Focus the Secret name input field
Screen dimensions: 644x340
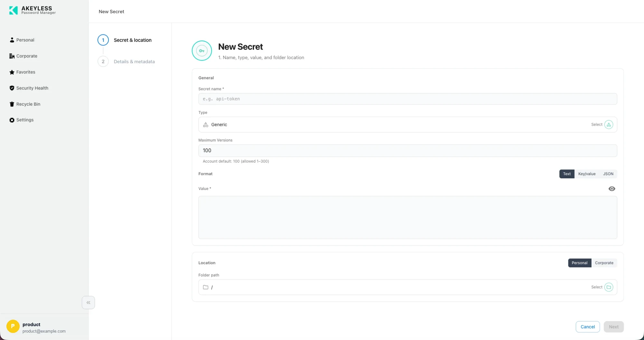tap(408, 99)
